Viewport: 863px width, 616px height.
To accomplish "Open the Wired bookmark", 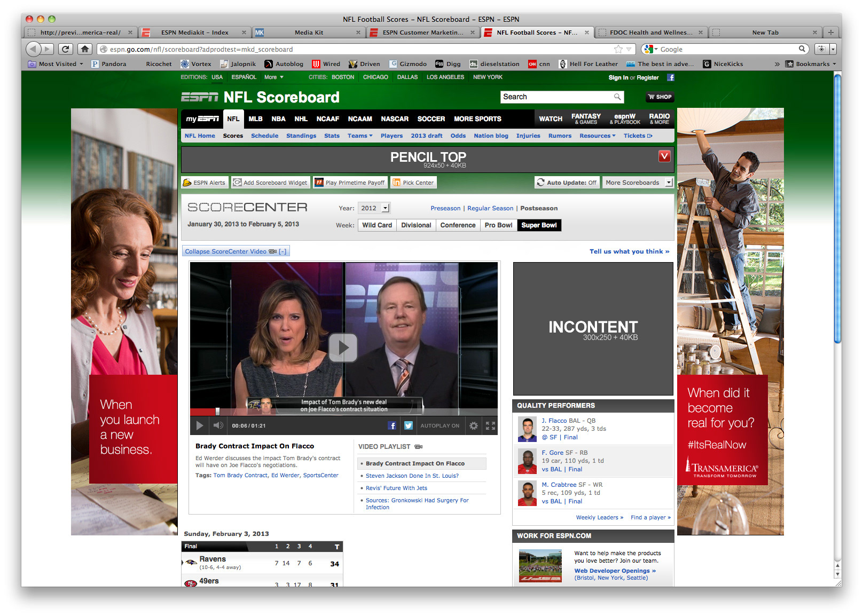I will click(326, 64).
